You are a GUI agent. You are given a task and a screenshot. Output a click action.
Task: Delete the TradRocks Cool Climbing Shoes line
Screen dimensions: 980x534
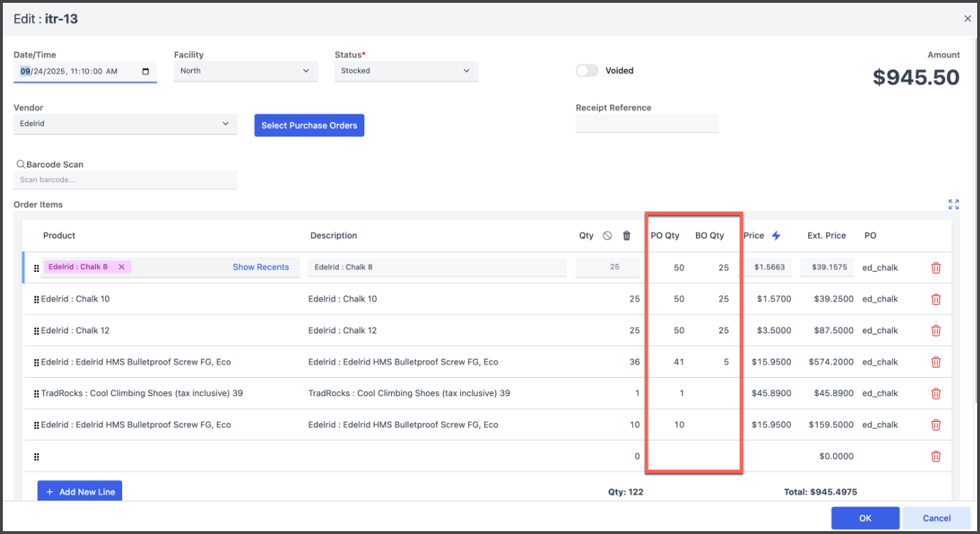click(935, 393)
